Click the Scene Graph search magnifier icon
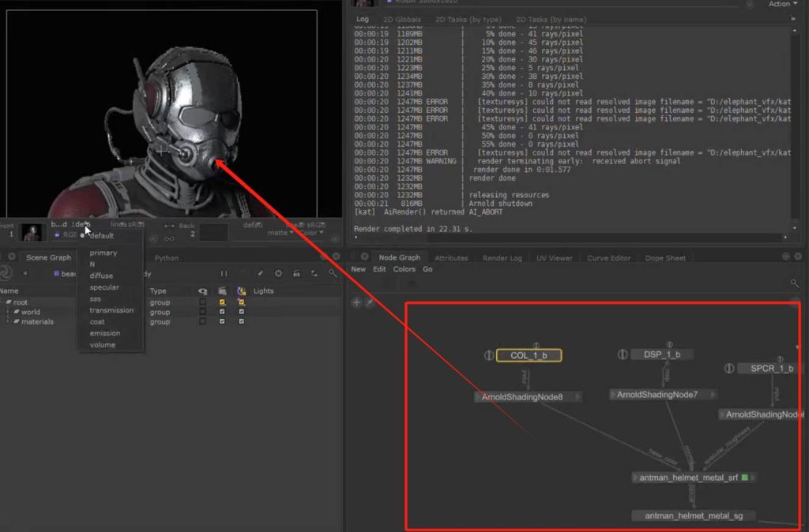This screenshot has width=809, height=532. 333,273
